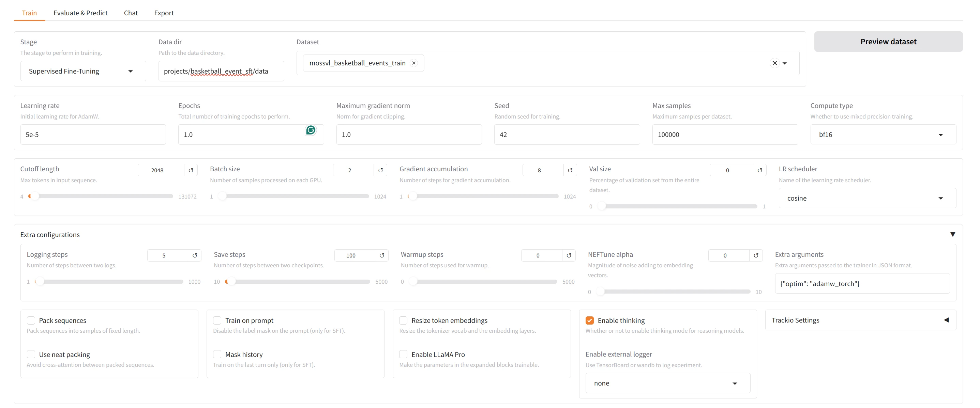The image size is (980, 408).
Task: Adjust the Logging steps slider
Action: pos(109,281)
